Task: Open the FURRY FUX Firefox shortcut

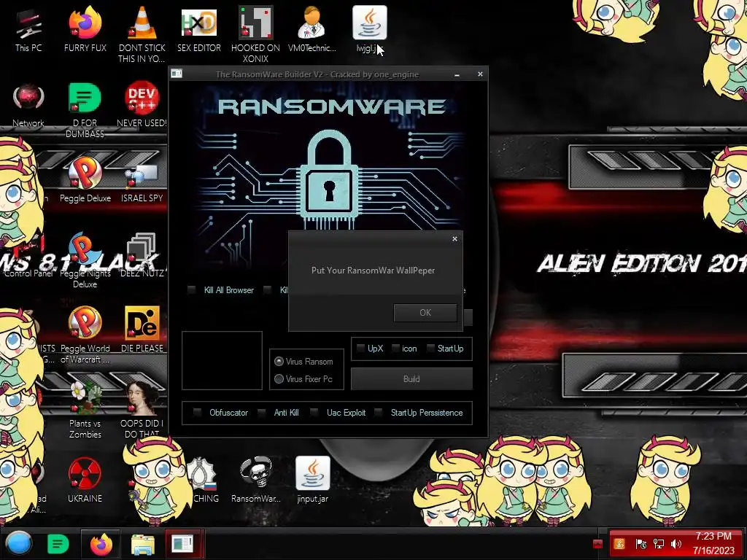Action: click(x=85, y=29)
